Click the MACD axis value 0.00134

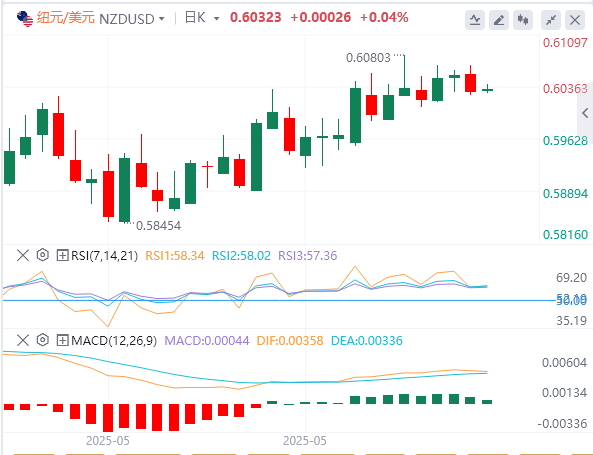click(x=565, y=393)
